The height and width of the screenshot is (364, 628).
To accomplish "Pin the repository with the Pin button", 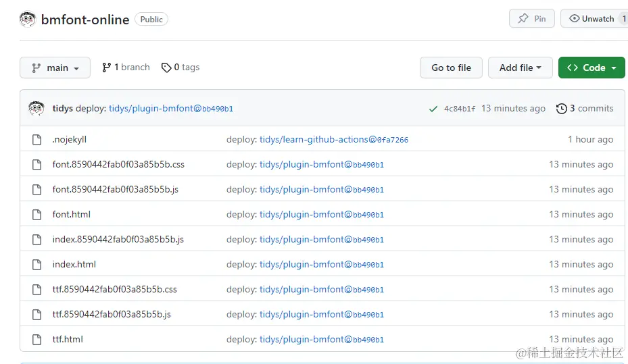I will [532, 18].
